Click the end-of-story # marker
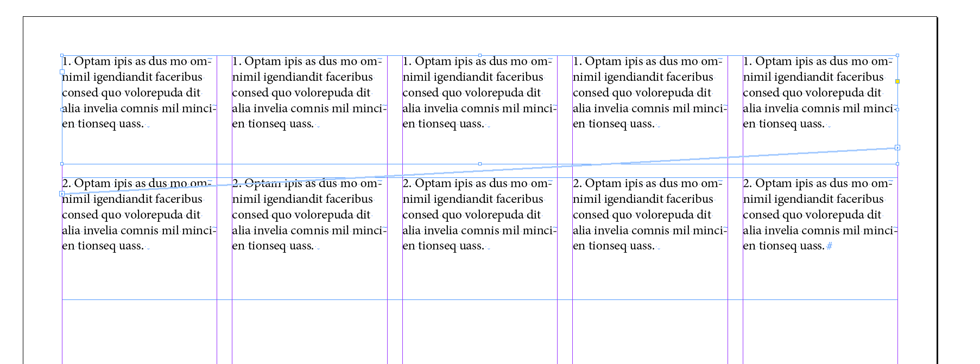The width and height of the screenshot is (980, 364). pyautogui.click(x=829, y=246)
